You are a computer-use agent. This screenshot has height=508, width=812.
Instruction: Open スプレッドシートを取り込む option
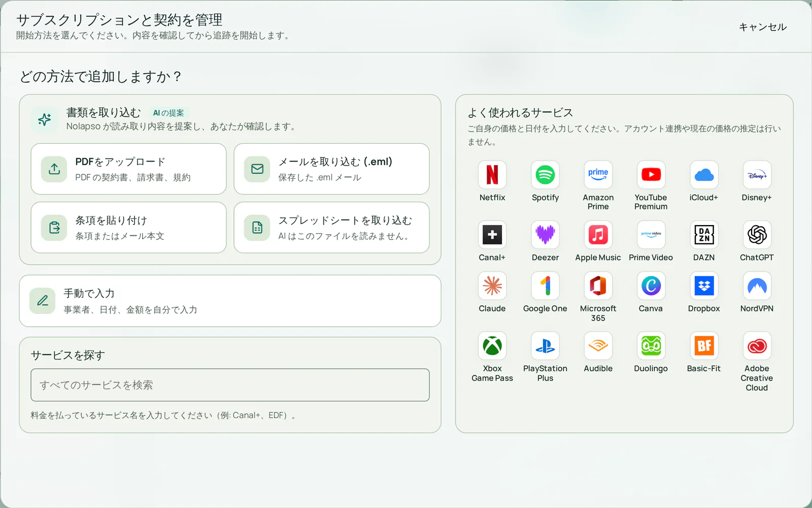(331, 228)
